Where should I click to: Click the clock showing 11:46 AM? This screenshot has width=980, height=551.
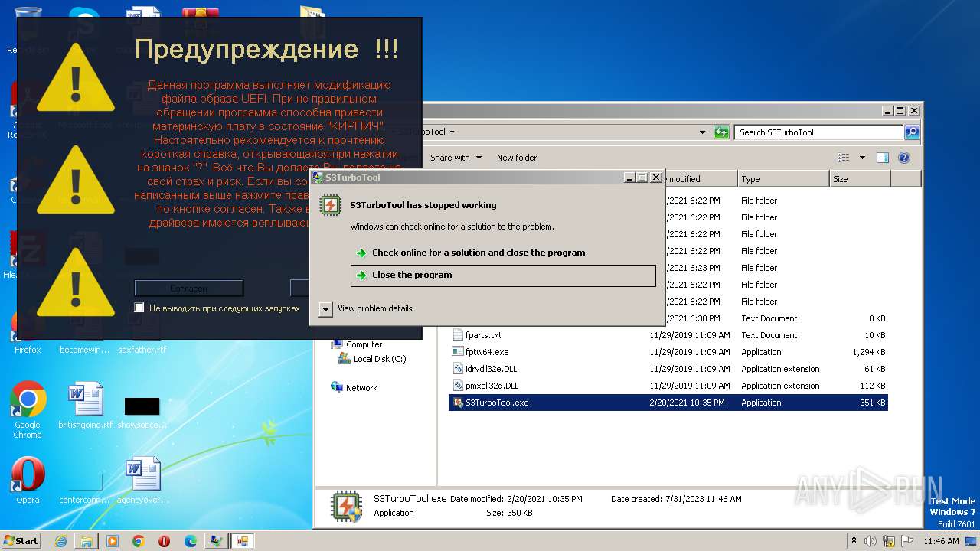(941, 541)
